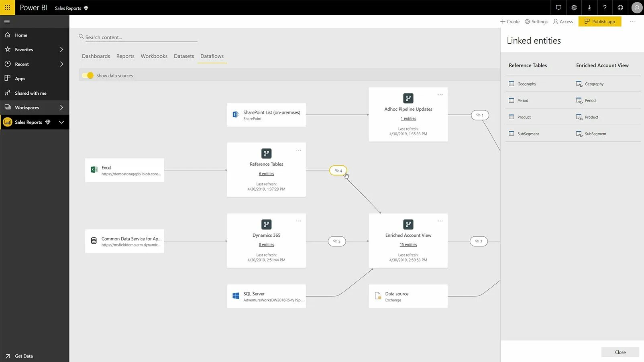
Task: Click the Dynamics 365 dataflow icon
Action: pos(267,224)
